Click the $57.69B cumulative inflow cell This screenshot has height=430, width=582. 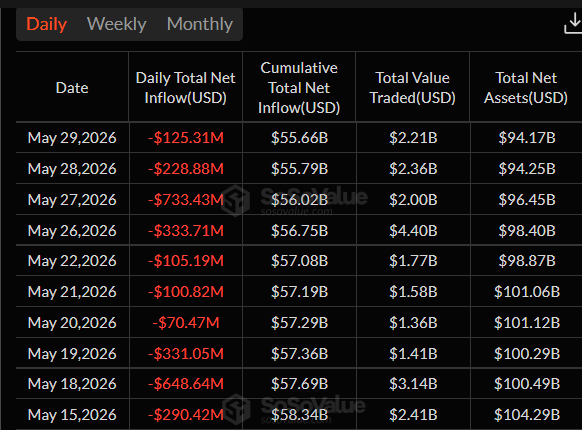[300, 384]
